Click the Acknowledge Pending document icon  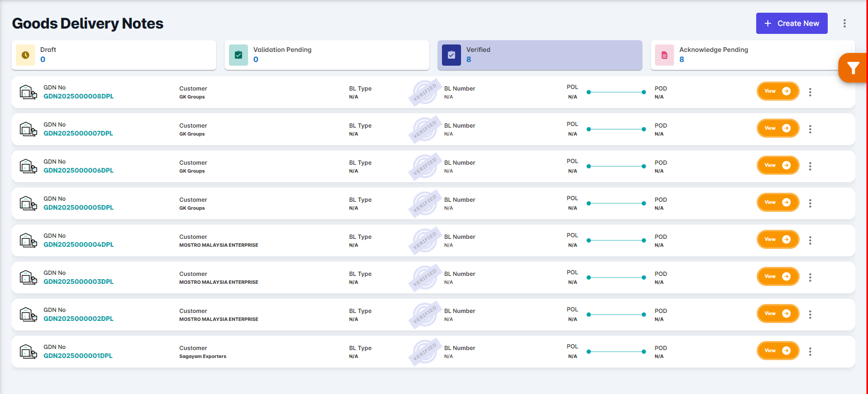(665, 55)
